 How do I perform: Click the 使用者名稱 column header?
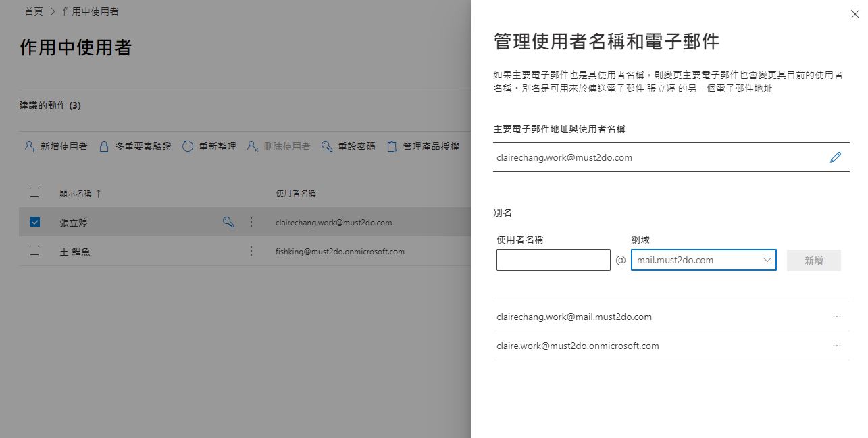pyautogui.click(x=296, y=193)
